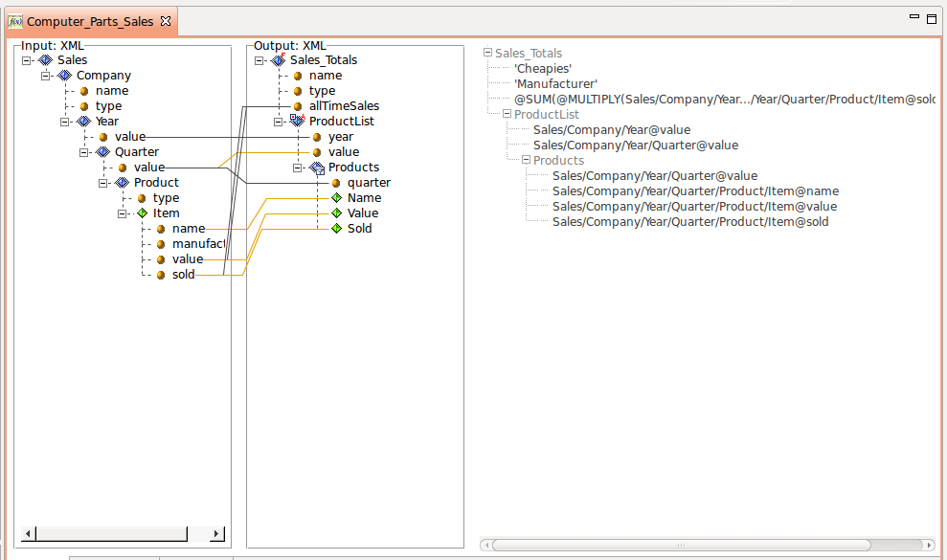Collapse the Quarter node in input tree
The width and height of the screenshot is (947, 560).
pos(85,151)
